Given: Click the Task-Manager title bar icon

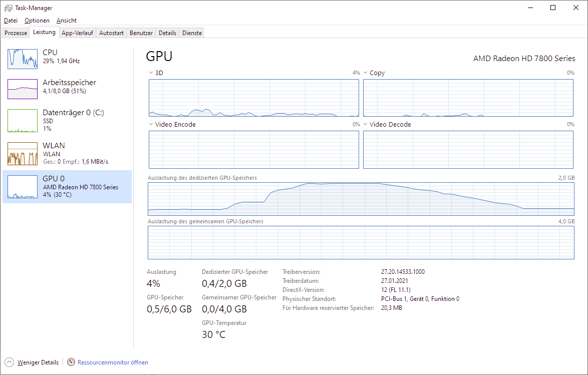Looking at the screenshot, I should pyautogui.click(x=8, y=8).
